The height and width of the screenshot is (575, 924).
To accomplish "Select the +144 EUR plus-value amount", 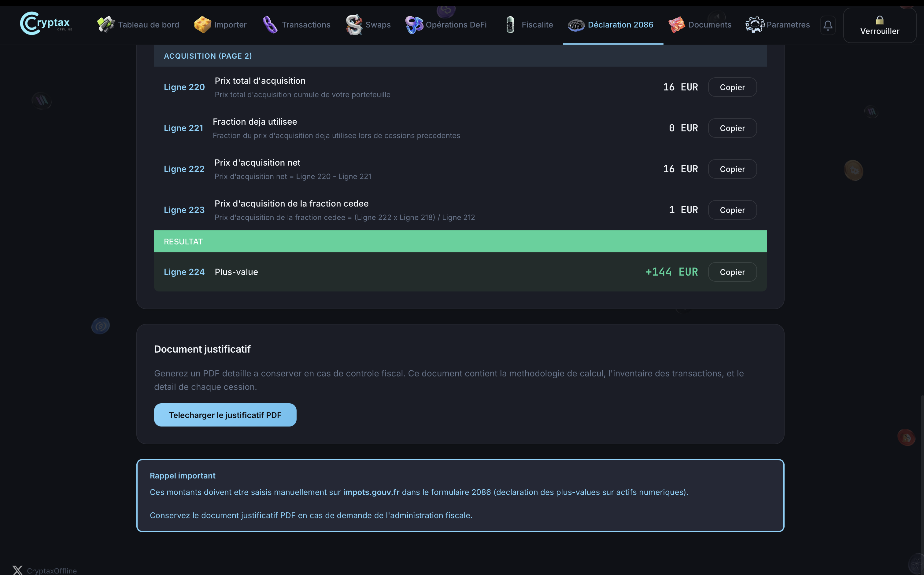I will pyautogui.click(x=672, y=272).
